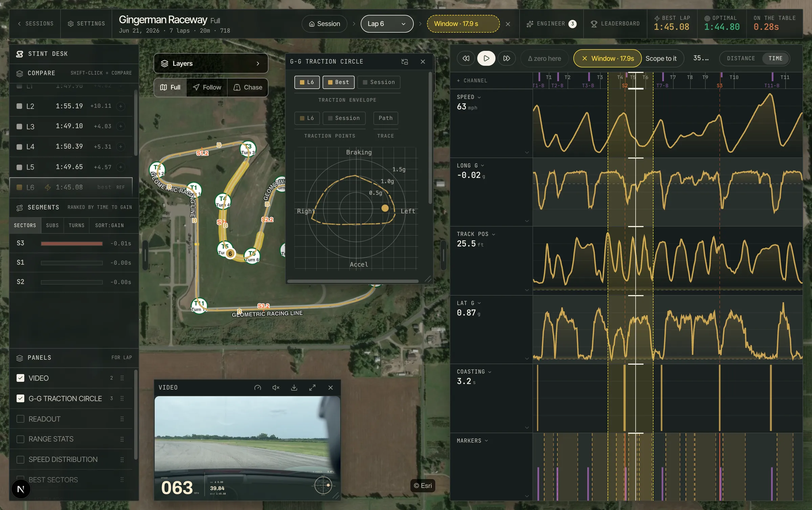Clear the Window 17.9 s breadcrumb

point(508,24)
